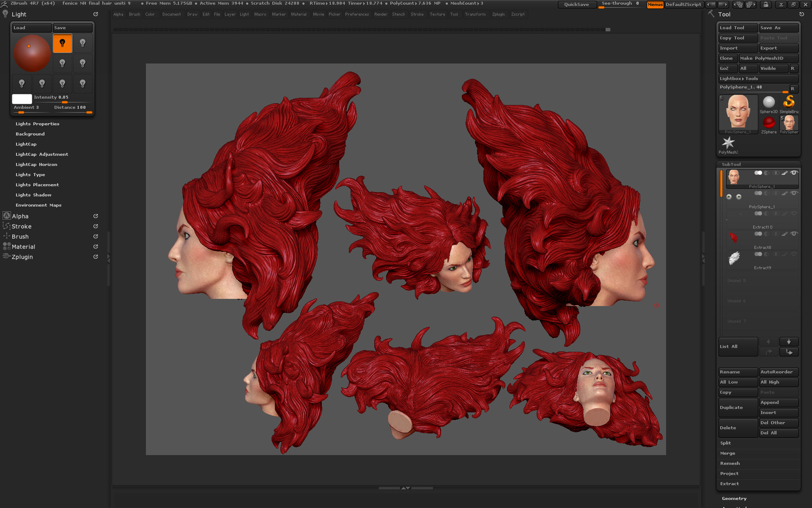
Task: Toggle the union mode icon on Extract8 subtool
Action: tap(758, 234)
